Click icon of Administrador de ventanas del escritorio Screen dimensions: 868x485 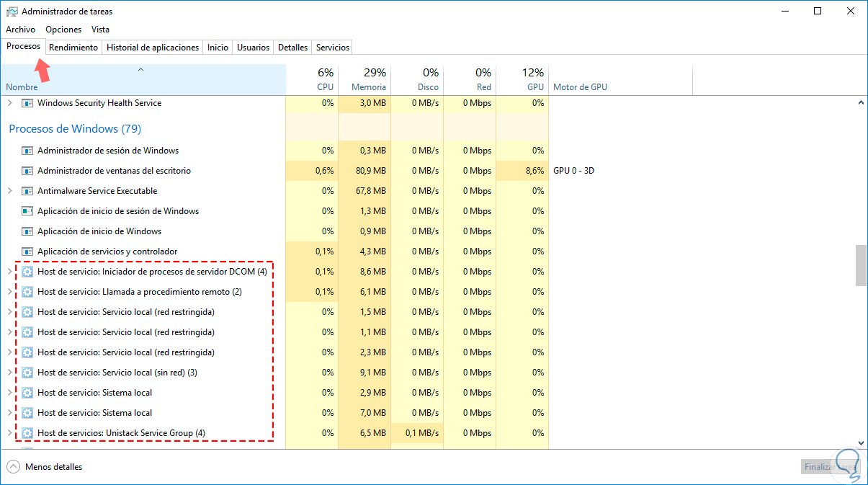pos(27,171)
